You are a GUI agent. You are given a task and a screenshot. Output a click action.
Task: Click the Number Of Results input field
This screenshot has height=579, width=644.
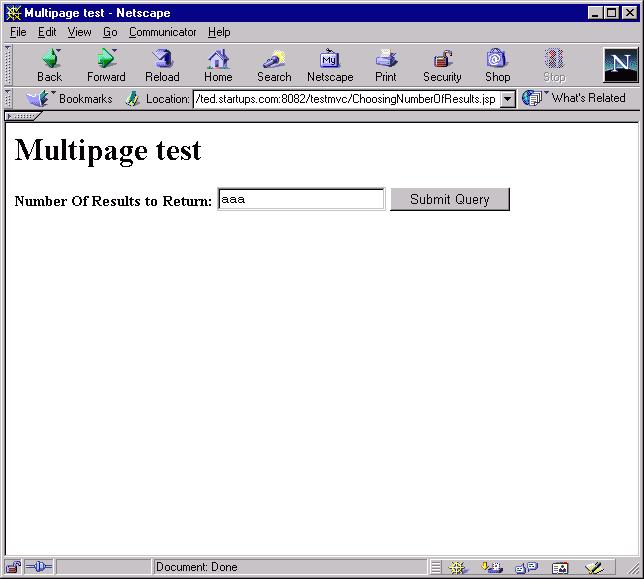point(300,199)
